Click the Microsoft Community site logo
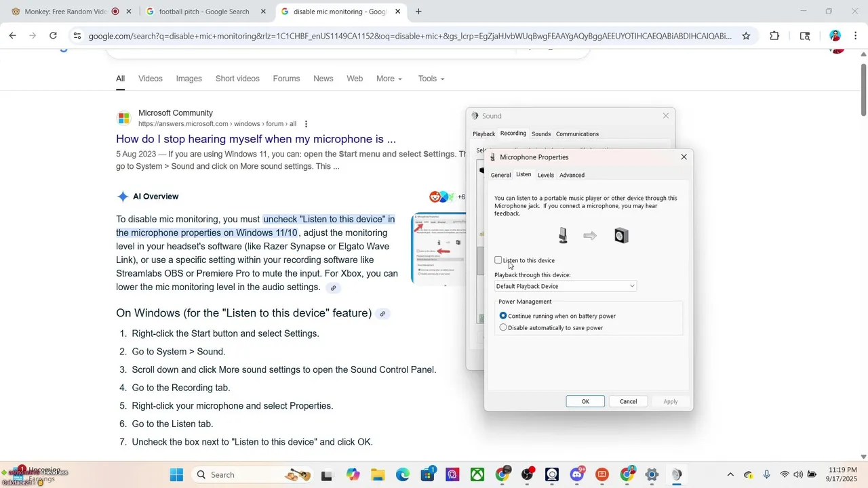 [x=123, y=118]
